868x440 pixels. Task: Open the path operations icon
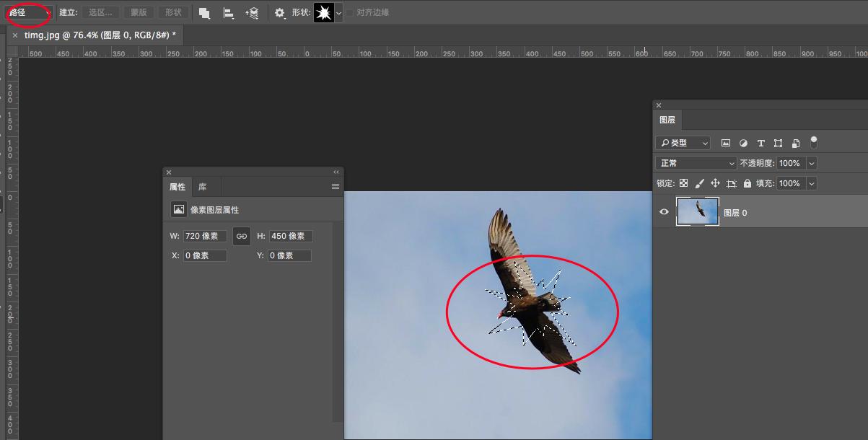[204, 13]
